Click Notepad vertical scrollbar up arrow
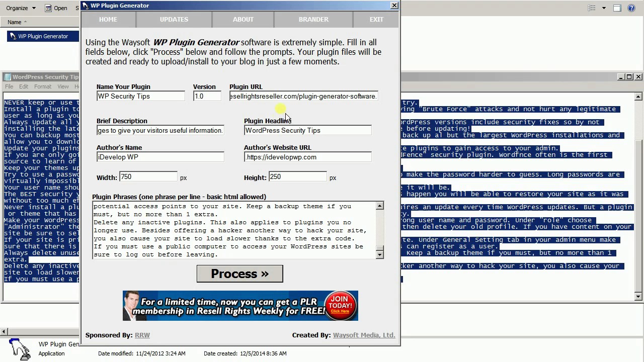This screenshot has width=644, height=362. point(638,97)
